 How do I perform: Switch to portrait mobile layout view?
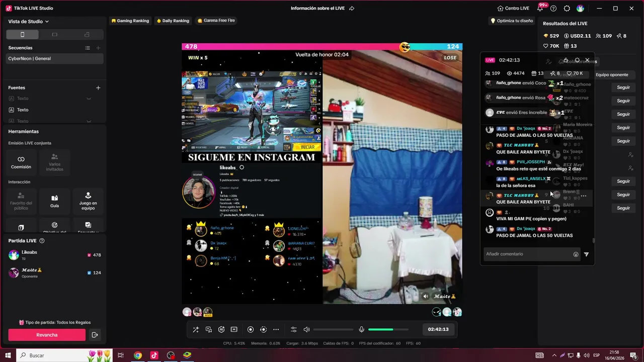(22, 34)
